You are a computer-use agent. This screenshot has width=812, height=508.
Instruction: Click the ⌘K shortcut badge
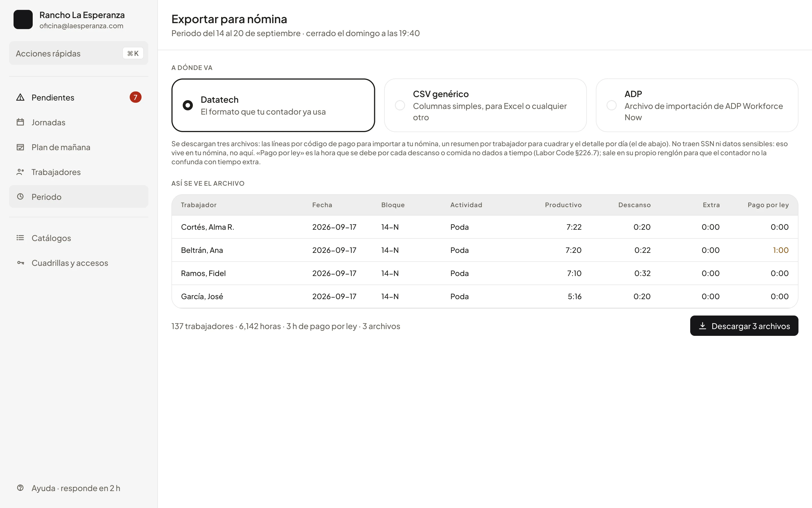(x=133, y=53)
